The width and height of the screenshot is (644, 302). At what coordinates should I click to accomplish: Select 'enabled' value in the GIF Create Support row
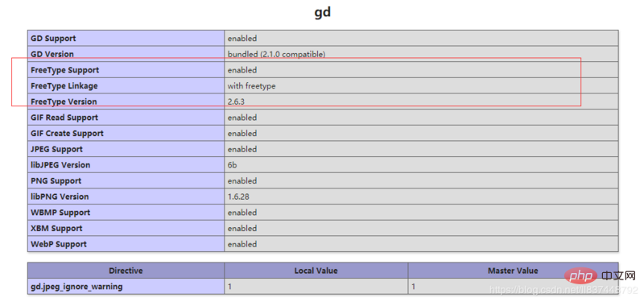click(242, 133)
